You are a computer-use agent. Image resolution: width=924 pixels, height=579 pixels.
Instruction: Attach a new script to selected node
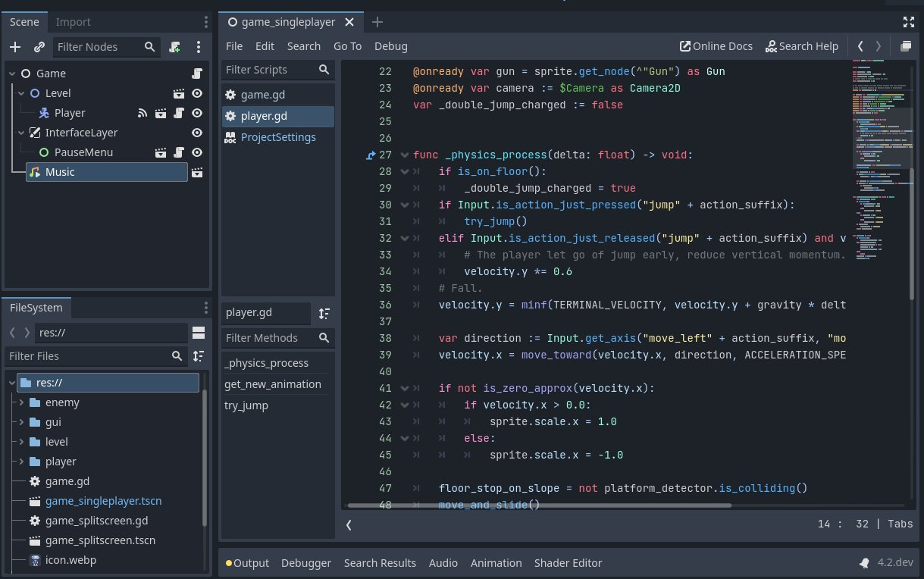(x=175, y=47)
